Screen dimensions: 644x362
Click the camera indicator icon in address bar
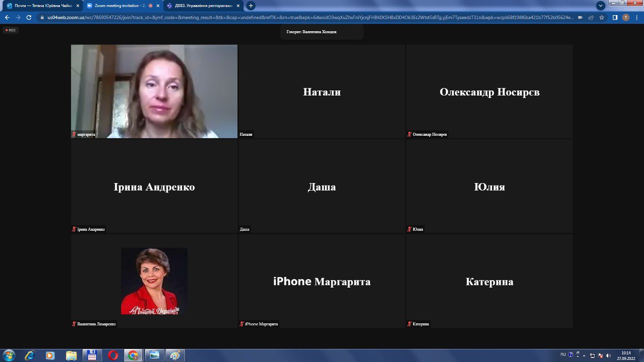click(580, 17)
